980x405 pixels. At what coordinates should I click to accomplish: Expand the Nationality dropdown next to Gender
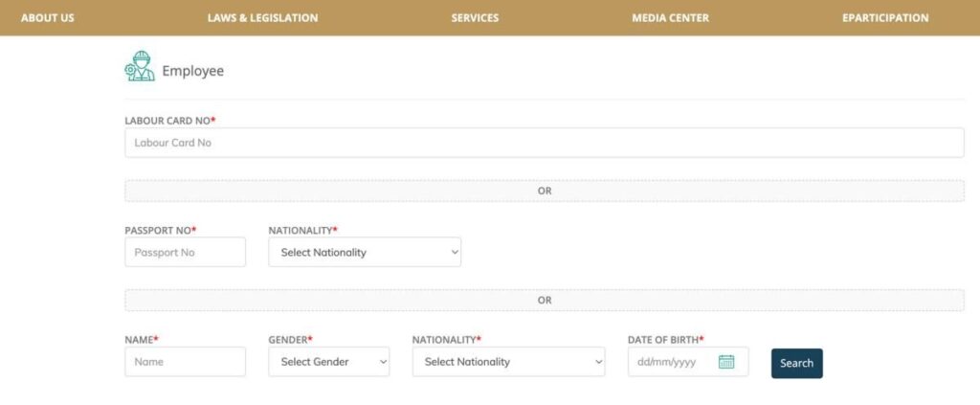click(508, 362)
